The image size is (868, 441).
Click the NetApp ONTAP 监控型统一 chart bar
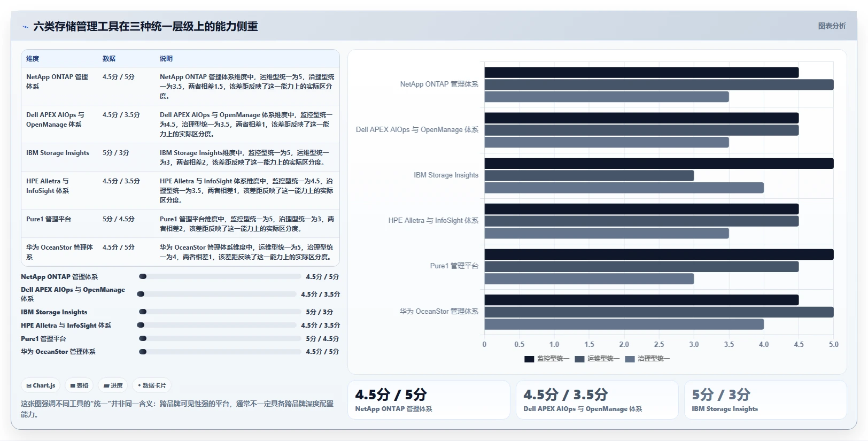coord(641,73)
